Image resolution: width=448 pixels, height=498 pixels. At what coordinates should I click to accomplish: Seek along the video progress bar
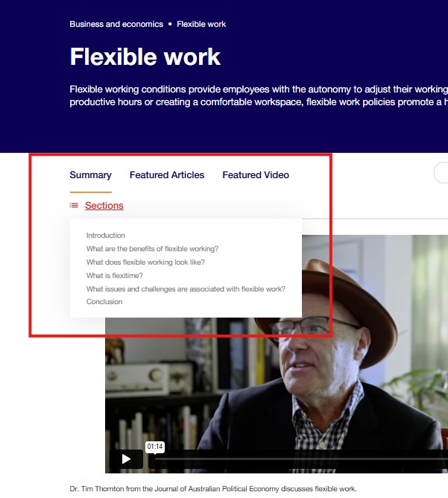pyautogui.click(x=298, y=459)
